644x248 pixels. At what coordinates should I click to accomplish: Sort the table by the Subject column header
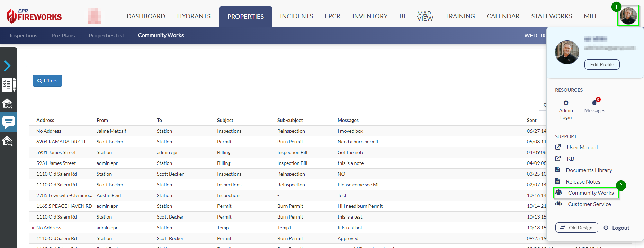(225, 120)
